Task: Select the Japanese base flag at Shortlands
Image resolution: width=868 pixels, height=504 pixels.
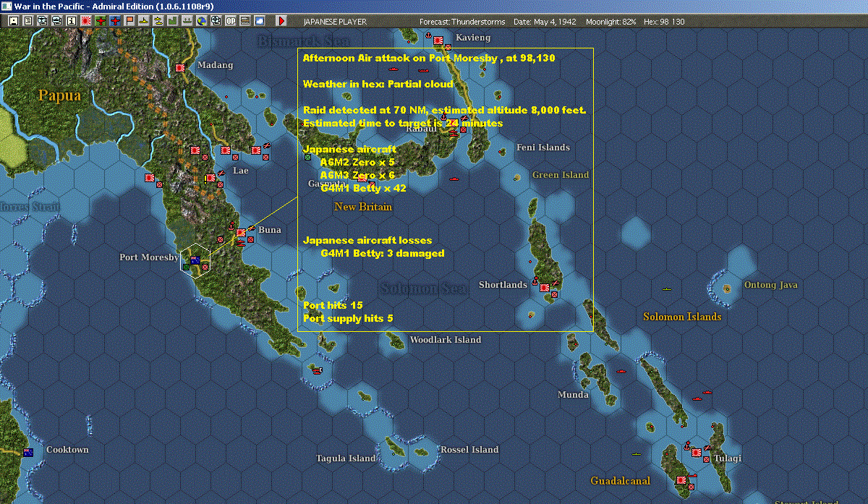Action: (x=544, y=288)
